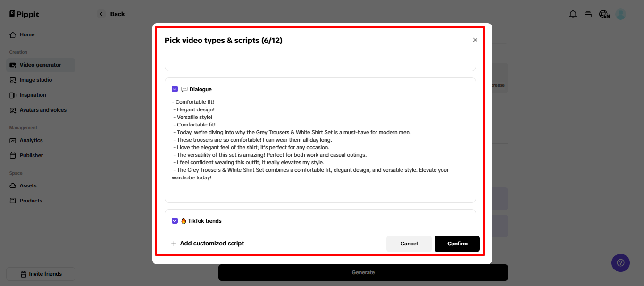
Task: Open notifications via the bell icon
Action: click(x=573, y=14)
